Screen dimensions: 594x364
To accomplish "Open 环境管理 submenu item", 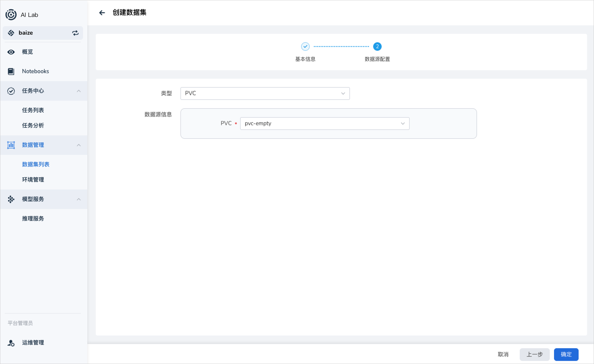I will pyautogui.click(x=33, y=180).
